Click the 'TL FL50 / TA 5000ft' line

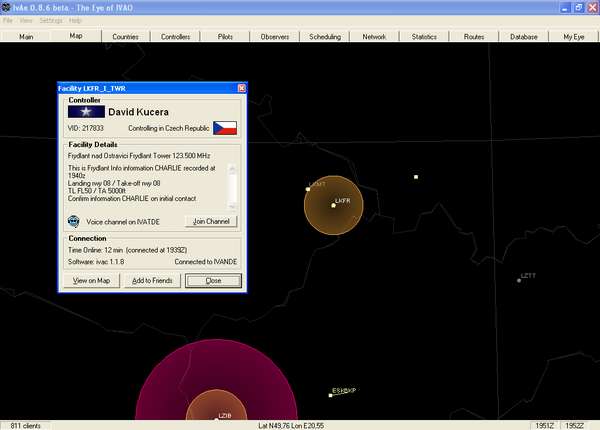97,191
